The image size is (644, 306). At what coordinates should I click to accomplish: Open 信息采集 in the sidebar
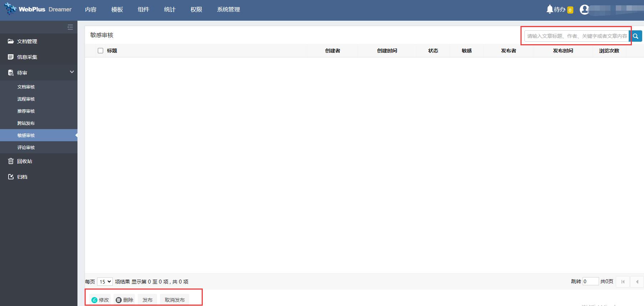click(39, 57)
